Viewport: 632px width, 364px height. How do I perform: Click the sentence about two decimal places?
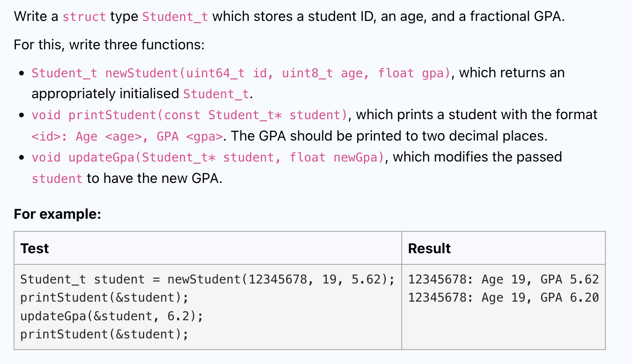pos(389,136)
